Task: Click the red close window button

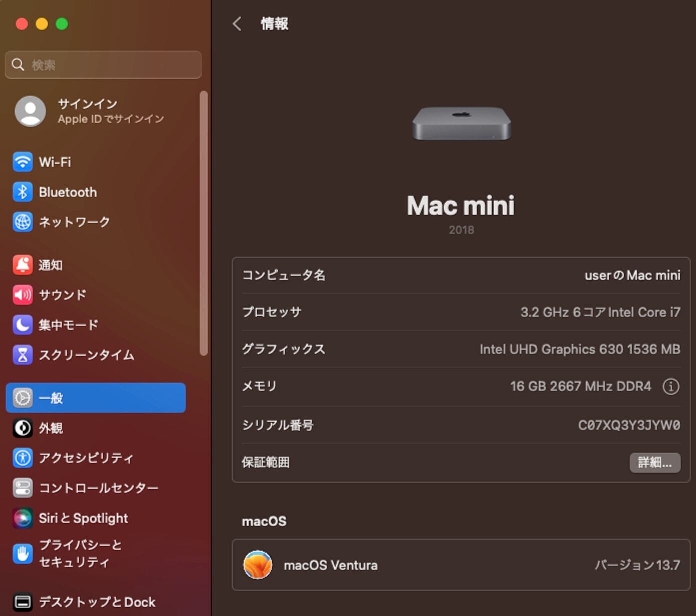Action: point(22,23)
